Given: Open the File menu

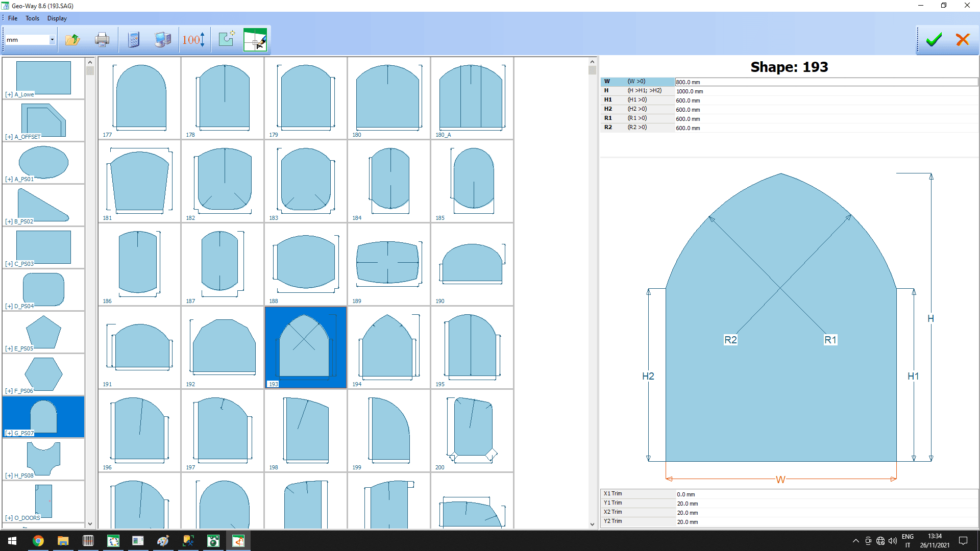Looking at the screenshot, I should (13, 18).
